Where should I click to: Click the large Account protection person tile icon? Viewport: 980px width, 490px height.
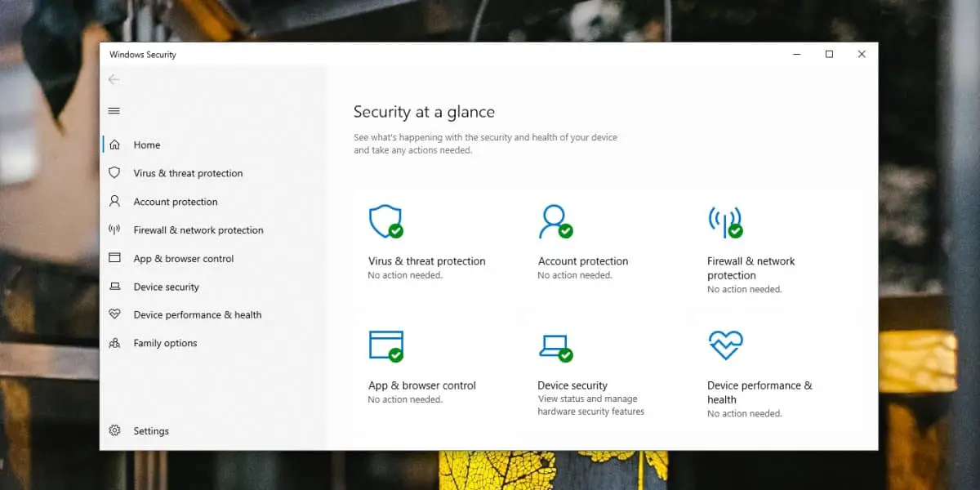click(555, 220)
